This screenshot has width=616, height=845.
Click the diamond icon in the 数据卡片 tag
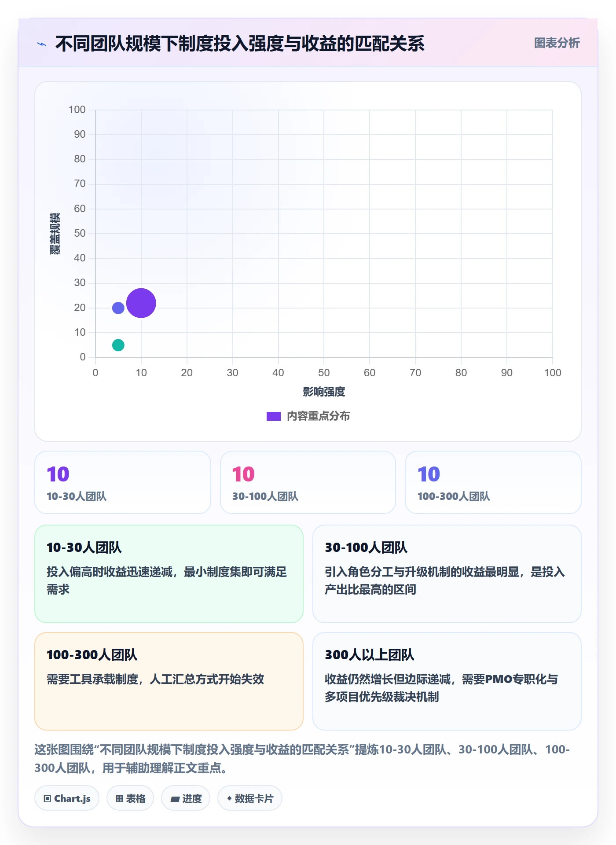pos(229,798)
